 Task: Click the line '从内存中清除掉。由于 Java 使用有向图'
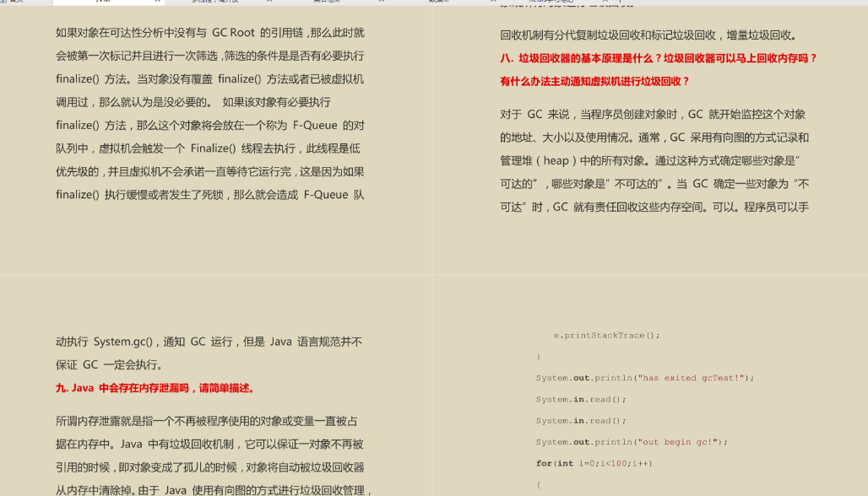pos(214,490)
